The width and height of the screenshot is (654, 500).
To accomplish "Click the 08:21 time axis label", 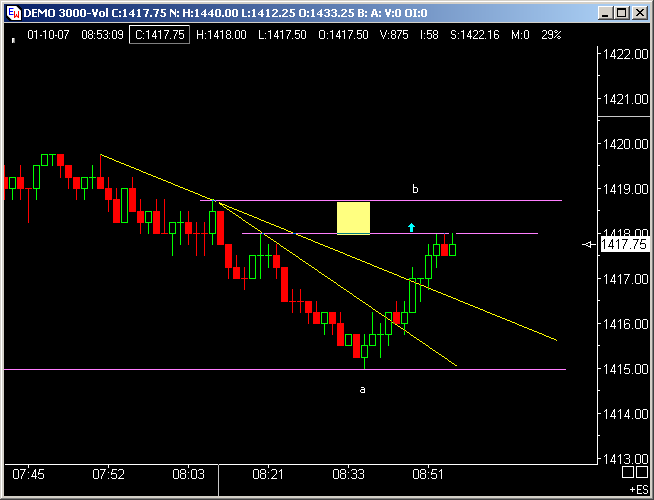I will (x=268, y=474).
